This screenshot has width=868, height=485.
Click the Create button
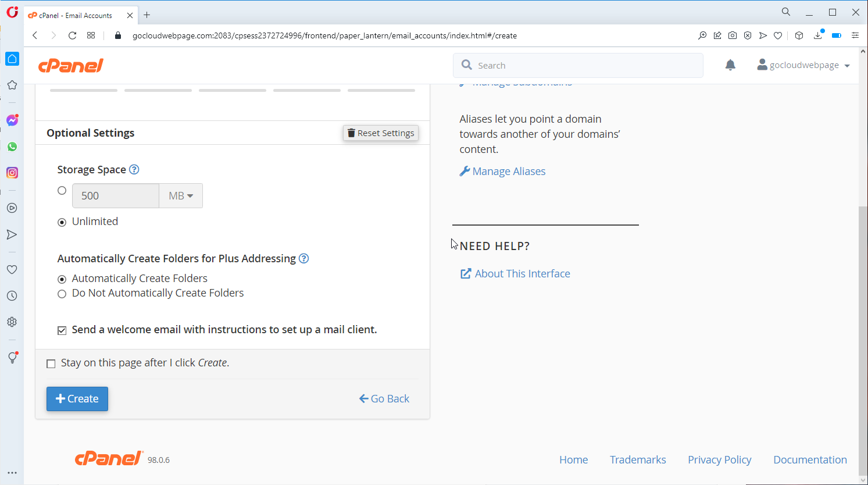pos(77,399)
